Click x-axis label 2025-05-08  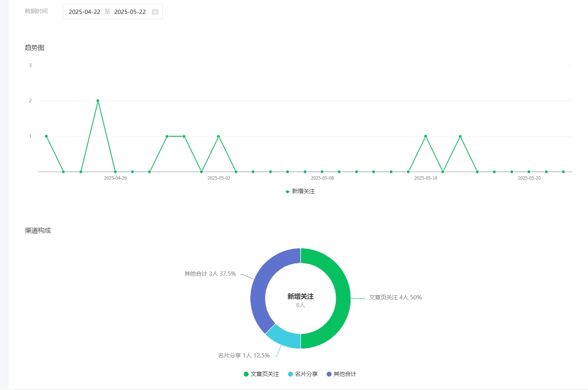pyautogui.click(x=322, y=178)
